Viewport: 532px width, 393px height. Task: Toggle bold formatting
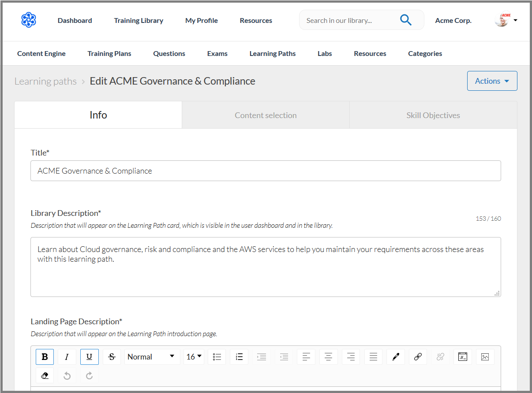45,357
